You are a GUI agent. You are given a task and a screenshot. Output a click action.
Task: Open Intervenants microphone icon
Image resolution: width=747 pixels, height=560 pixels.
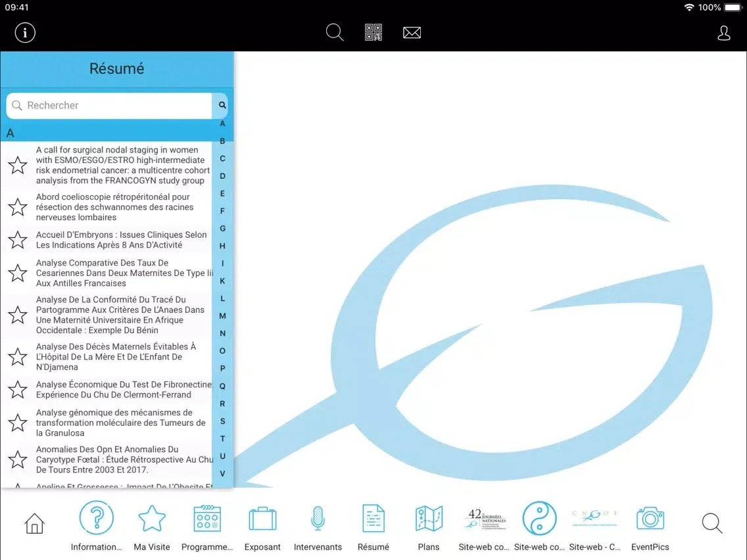[x=318, y=518]
